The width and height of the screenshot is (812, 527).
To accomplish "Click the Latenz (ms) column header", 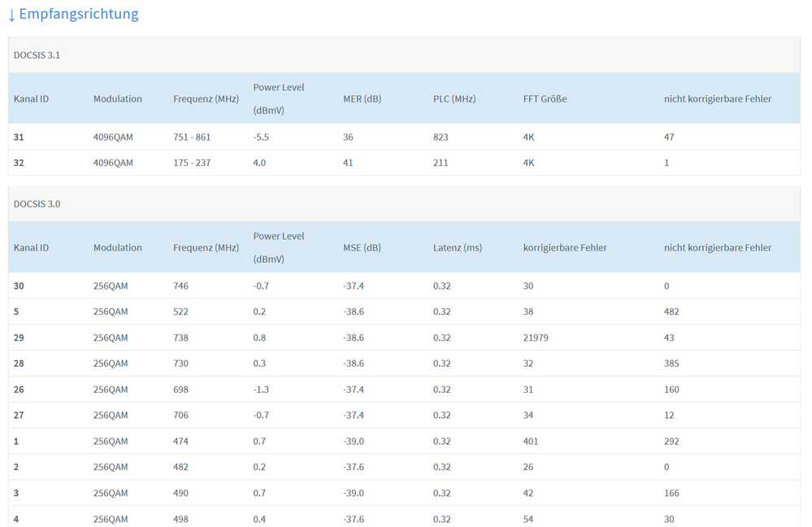I will (457, 248).
